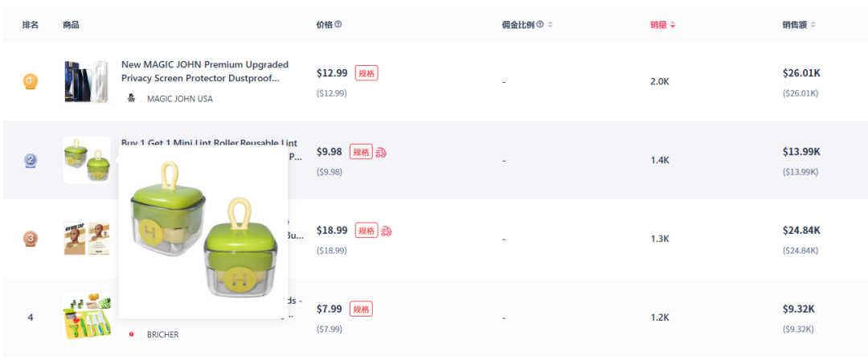Click the green lint roller small thumbnail
868x364 pixels.
tap(87, 160)
